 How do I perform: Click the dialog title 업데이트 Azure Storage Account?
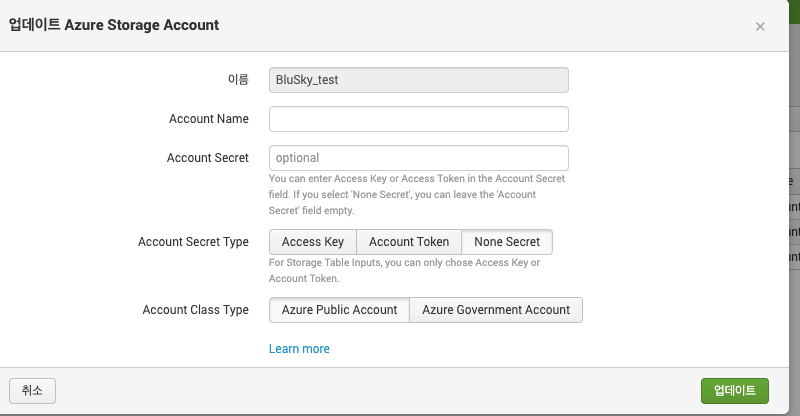(x=114, y=25)
